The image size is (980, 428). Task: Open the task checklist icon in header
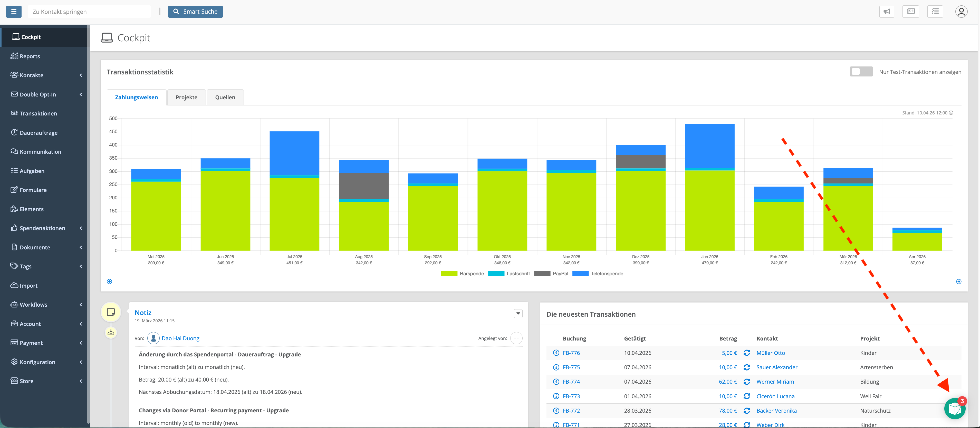pos(935,11)
